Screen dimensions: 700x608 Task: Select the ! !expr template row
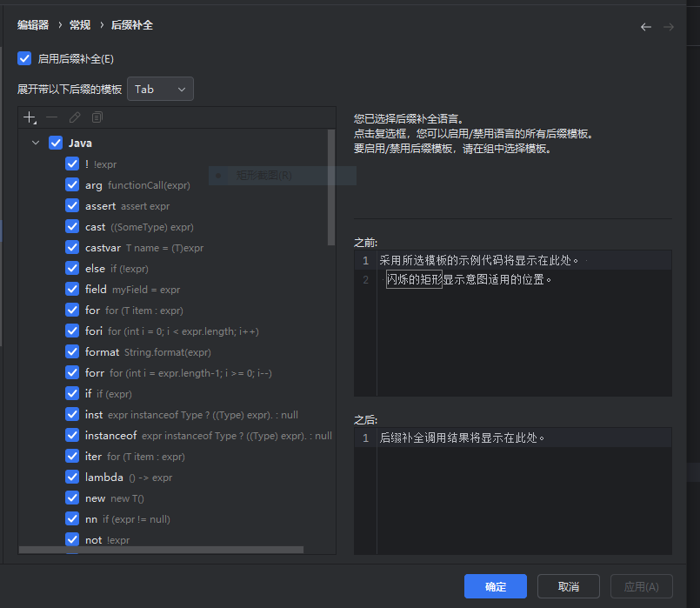coord(173,164)
